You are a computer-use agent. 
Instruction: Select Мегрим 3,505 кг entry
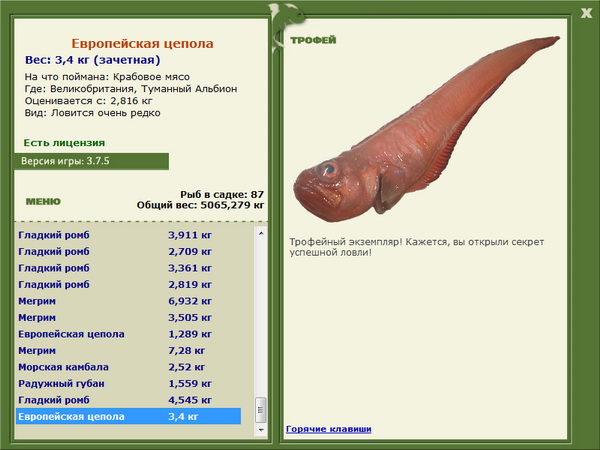click(x=129, y=317)
